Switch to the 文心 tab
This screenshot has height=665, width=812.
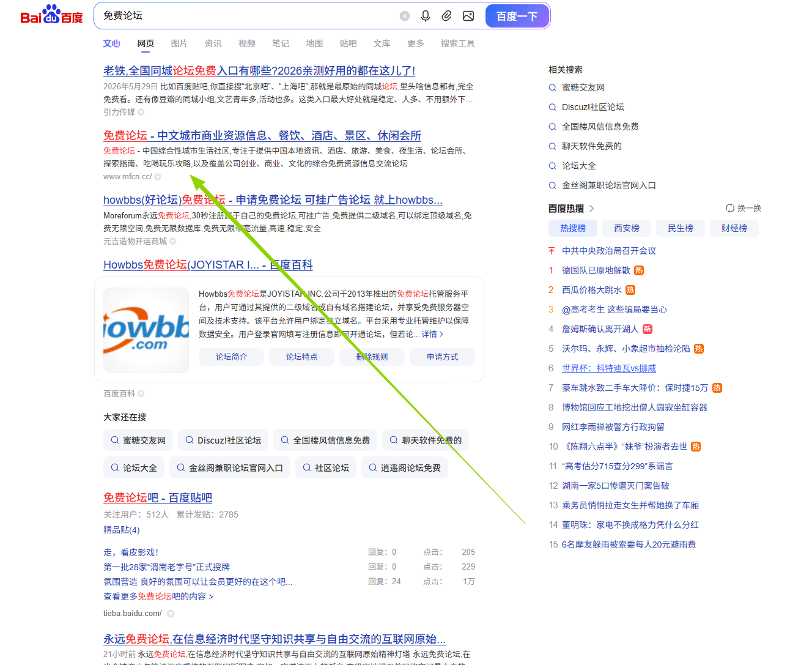(x=112, y=43)
